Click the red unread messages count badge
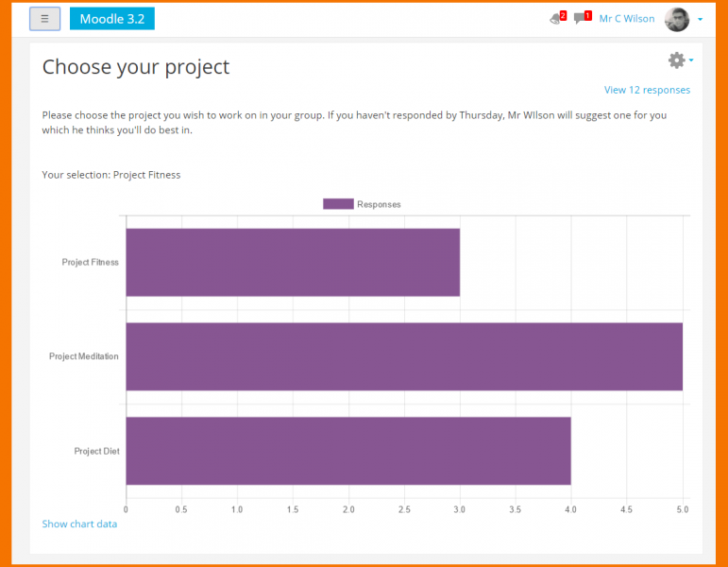Screen dimensions: 728x567 [588, 15]
